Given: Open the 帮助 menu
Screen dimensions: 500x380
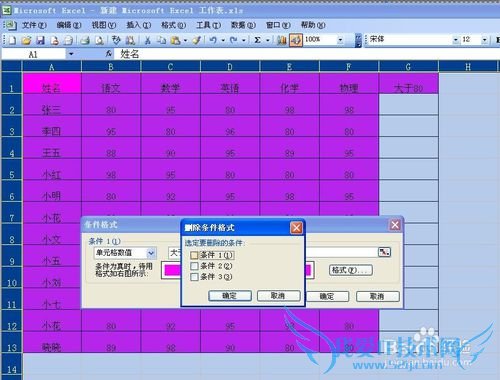Looking at the screenshot, I should click(x=313, y=25).
